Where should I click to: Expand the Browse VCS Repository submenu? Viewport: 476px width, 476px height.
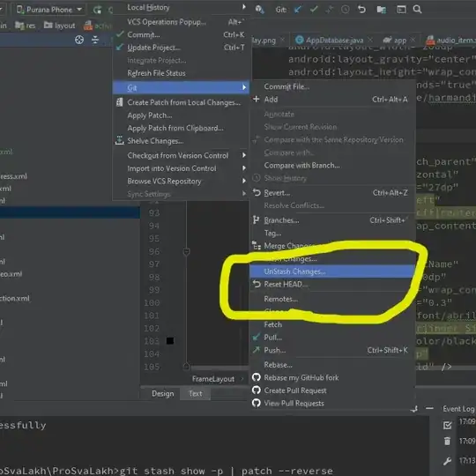tap(182, 182)
